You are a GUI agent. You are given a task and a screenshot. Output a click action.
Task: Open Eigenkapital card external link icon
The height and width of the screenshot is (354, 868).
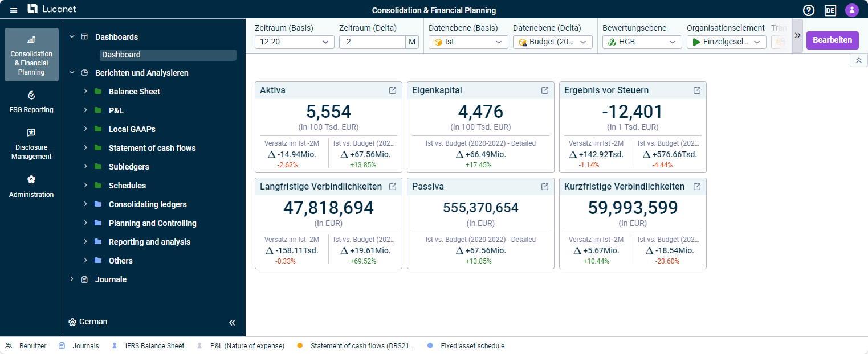(545, 90)
